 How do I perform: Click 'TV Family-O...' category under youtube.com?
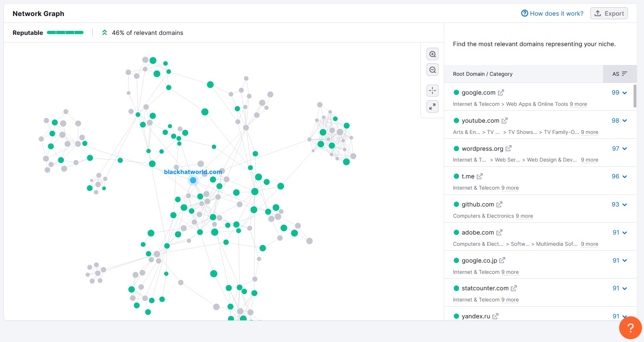click(561, 132)
